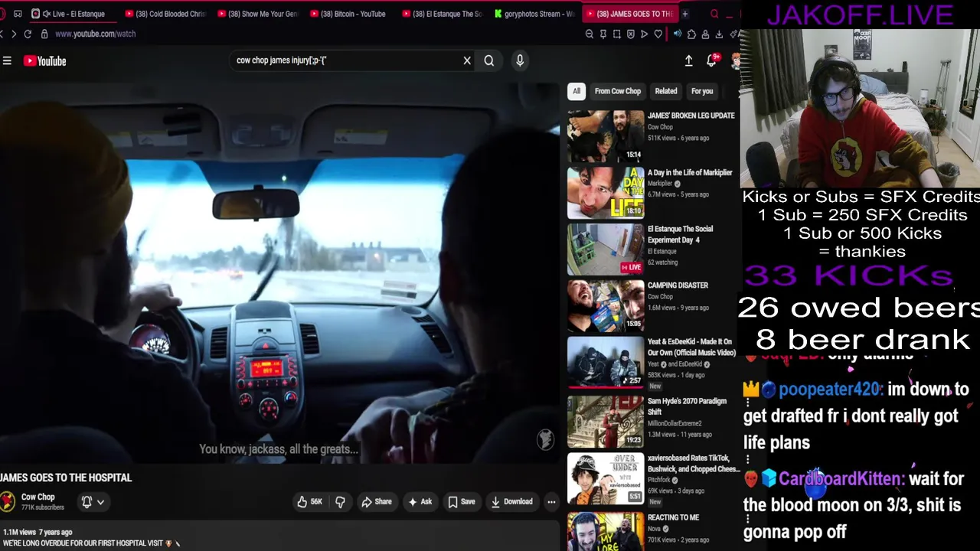
Task: Open REACTING TO ME video thumbnail
Action: click(x=606, y=532)
